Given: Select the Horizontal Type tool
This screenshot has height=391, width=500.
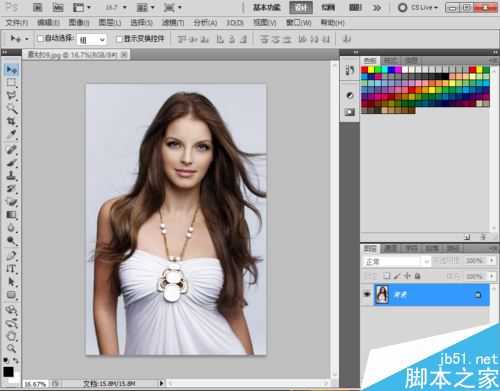Looking at the screenshot, I should pyautogui.click(x=12, y=269).
